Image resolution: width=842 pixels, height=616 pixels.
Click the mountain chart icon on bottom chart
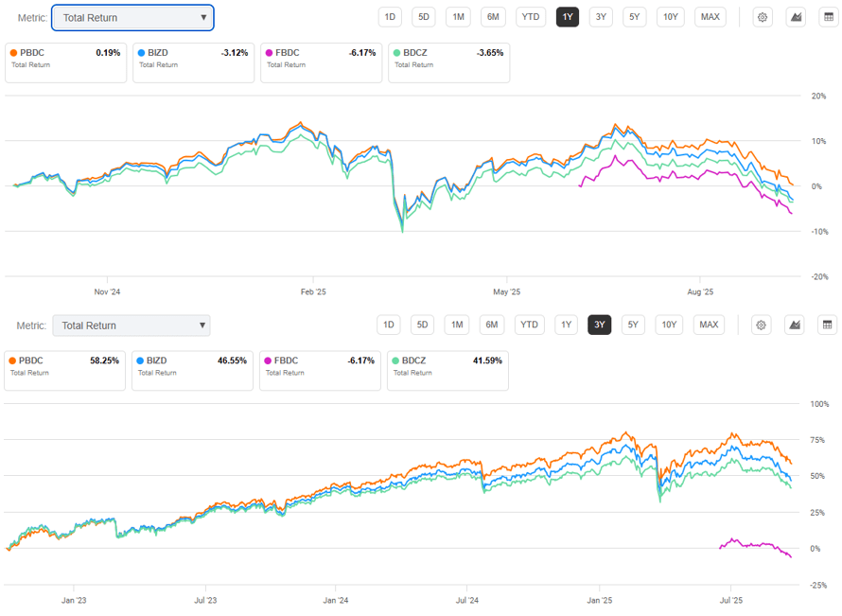click(796, 325)
